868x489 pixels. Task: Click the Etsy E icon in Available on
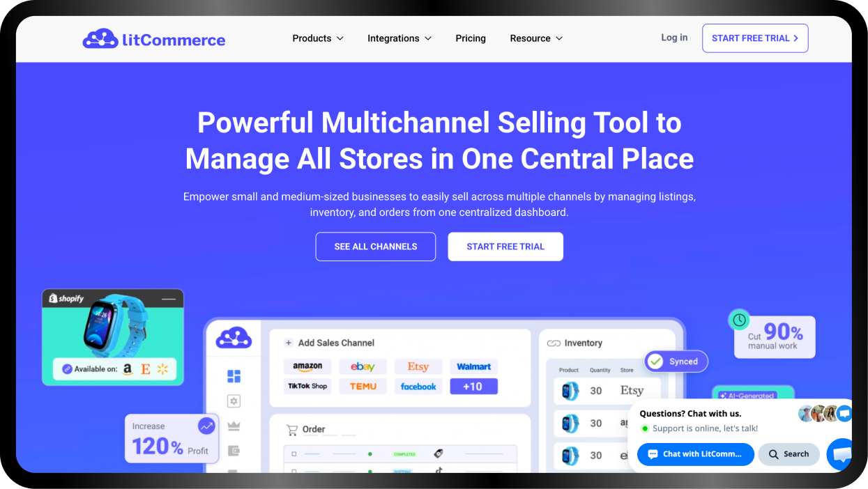(x=146, y=369)
